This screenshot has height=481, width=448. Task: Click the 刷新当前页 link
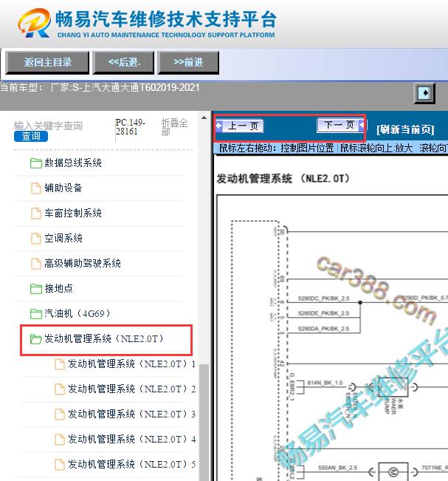pos(405,129)
